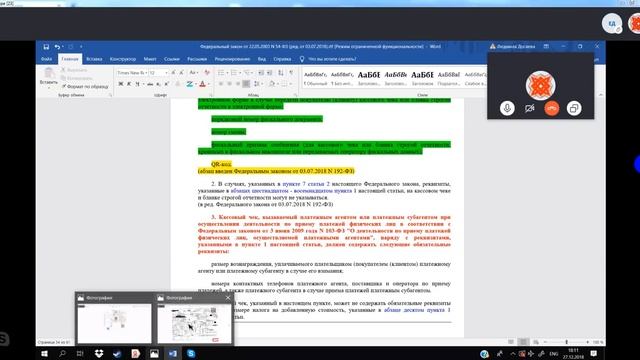Open Word from the taskbar
Screen dimensions: 640x360
tap(173, 353)
